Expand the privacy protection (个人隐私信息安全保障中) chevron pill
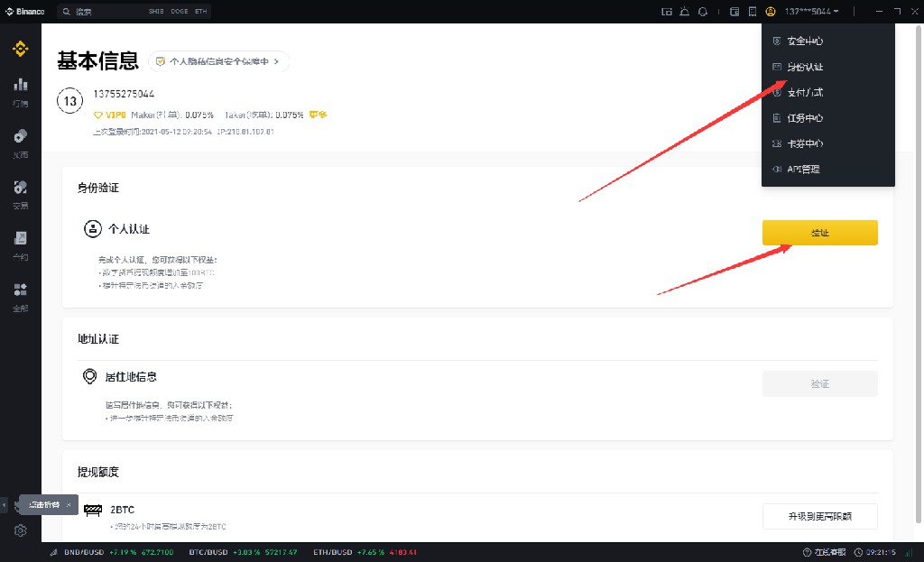This screenshot has width=924, height=562. [x=218, y=61]
